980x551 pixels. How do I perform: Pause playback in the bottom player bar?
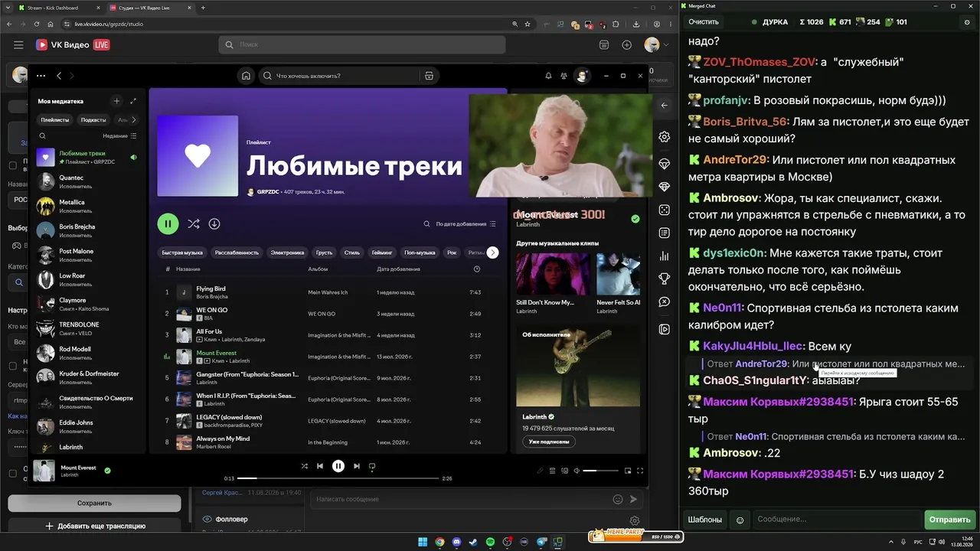[338, 466]
